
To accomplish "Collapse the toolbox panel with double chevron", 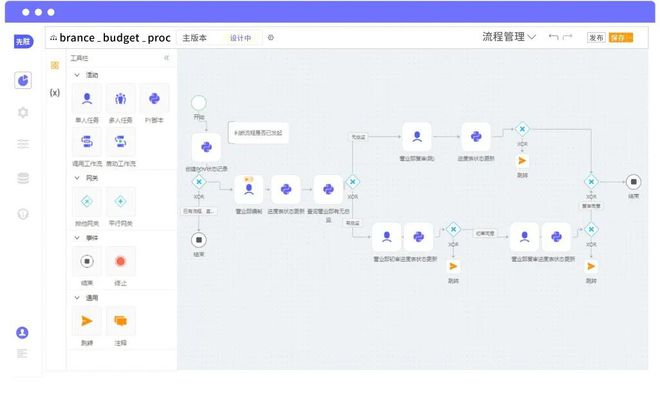I will 167,58.
